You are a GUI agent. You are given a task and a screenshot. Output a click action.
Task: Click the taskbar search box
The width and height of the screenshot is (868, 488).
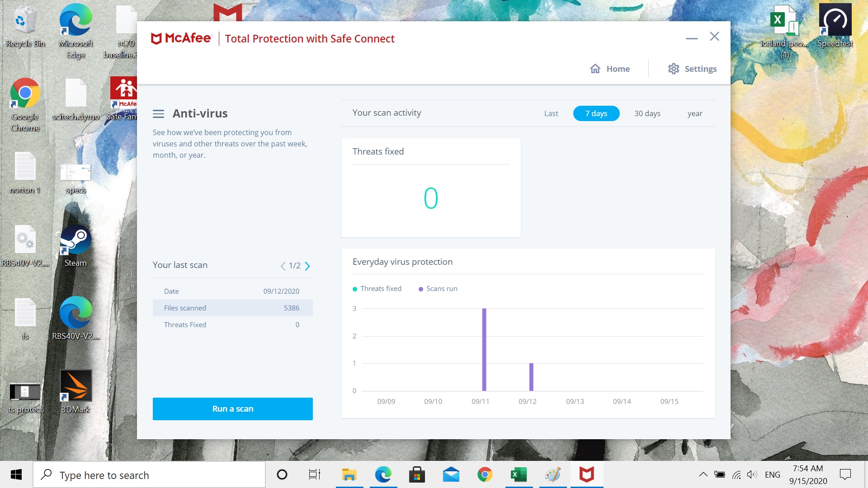149,475
